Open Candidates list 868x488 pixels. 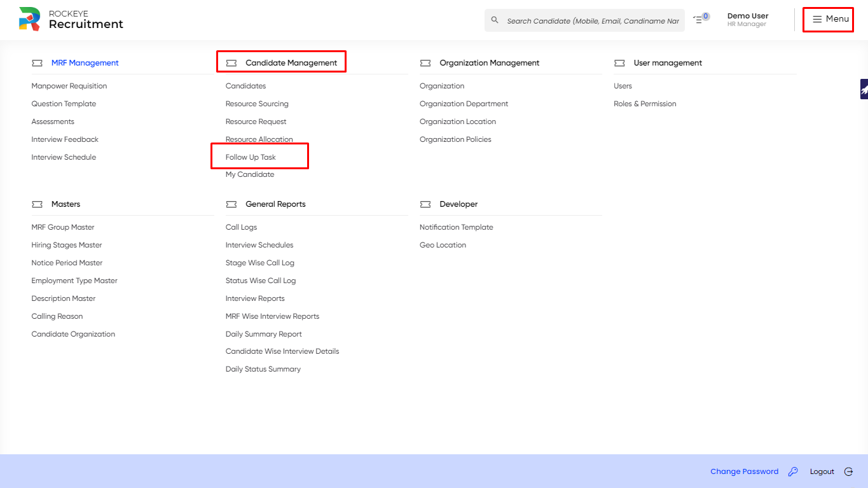245,86
